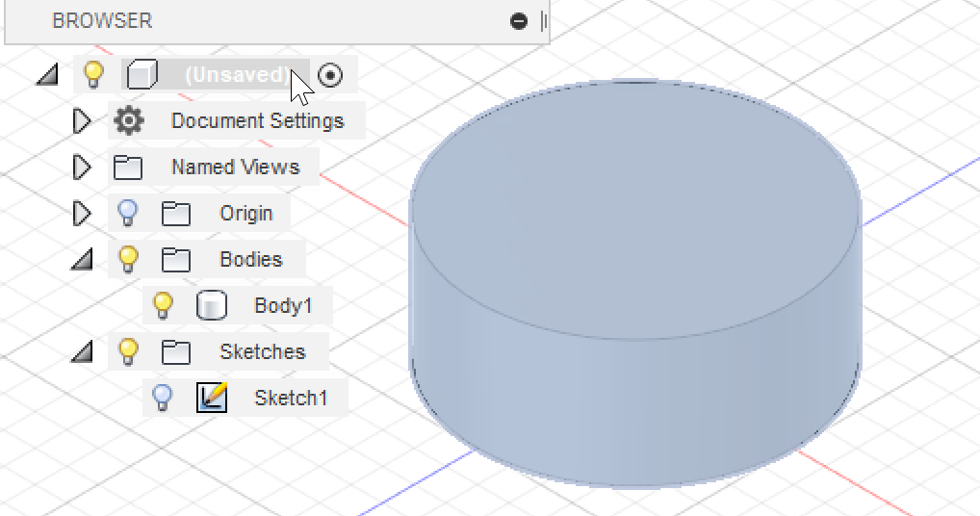This screenshot has height=516, width=980.
Task: Click the Named Views folder icon
Action: (x=128, y=168)
